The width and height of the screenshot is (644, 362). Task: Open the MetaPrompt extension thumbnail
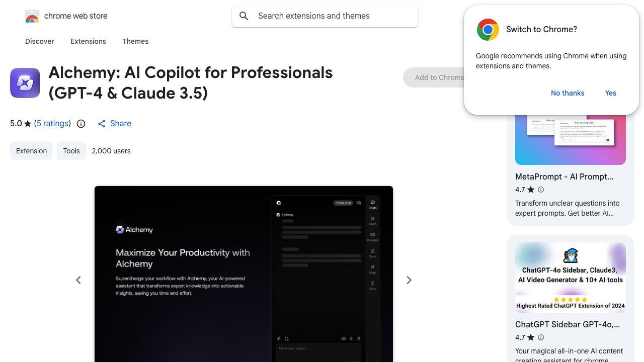[571, 140]
